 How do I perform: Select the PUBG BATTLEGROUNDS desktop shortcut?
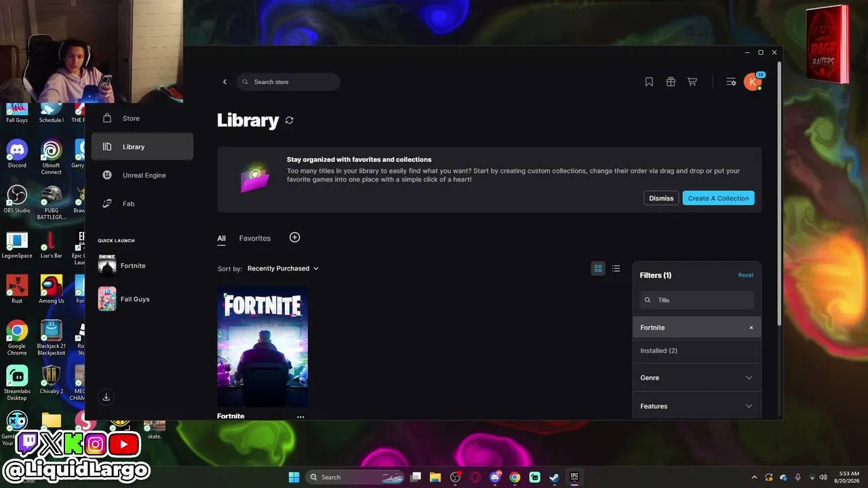coord(51,203)
